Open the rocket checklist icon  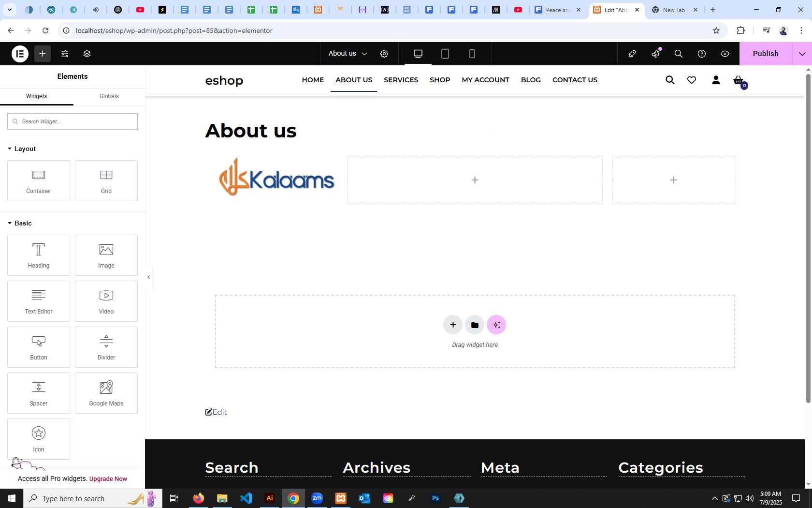[x=632, y=54]
